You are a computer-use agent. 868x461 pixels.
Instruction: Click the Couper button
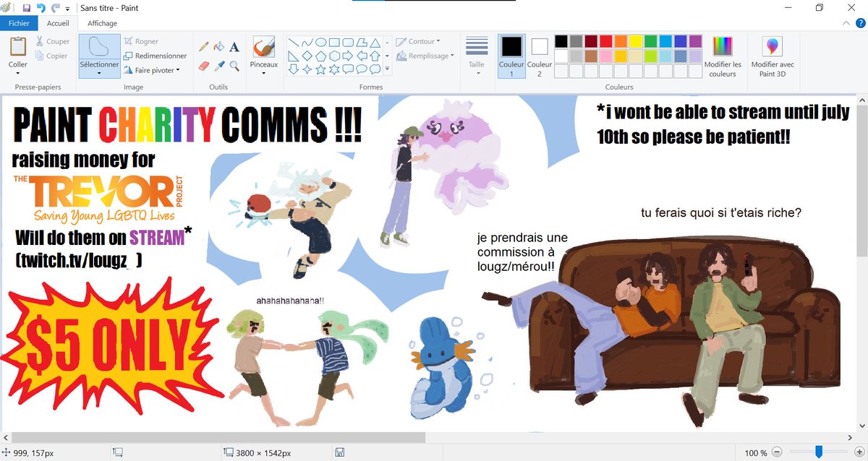52,42
